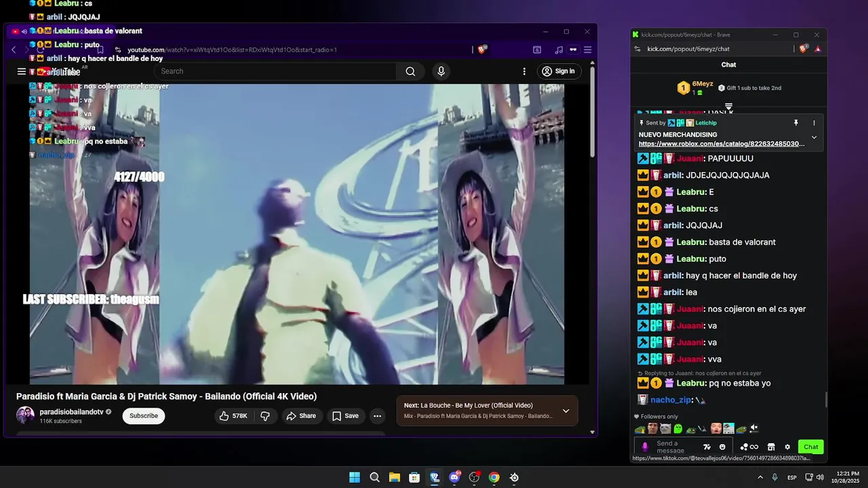Collapse the gift leaderboard handle
The height and width of the screenshot is (488, 868).
coord(729,106)
